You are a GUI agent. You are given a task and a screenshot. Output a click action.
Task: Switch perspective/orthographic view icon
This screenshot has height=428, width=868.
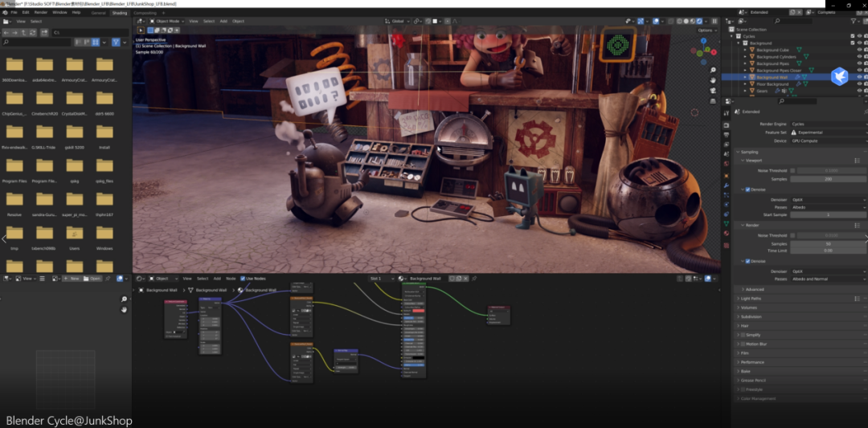[x=713, y=101]
